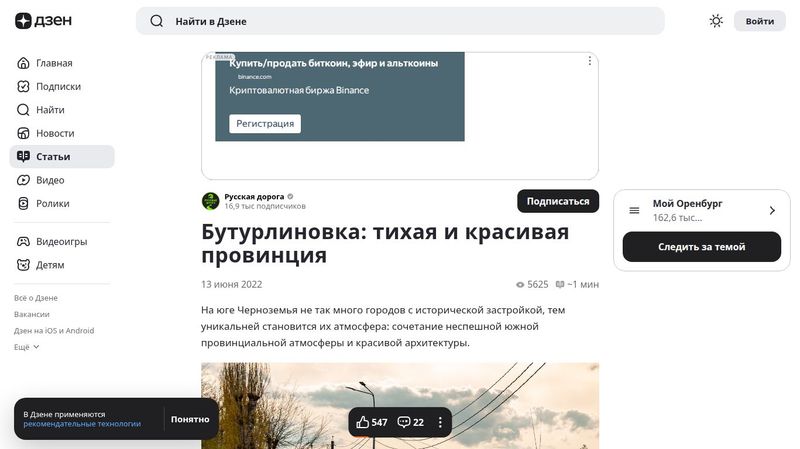Click the Русская дорога channel avatar
Screen dimensions: 800x449
(210, 201)
